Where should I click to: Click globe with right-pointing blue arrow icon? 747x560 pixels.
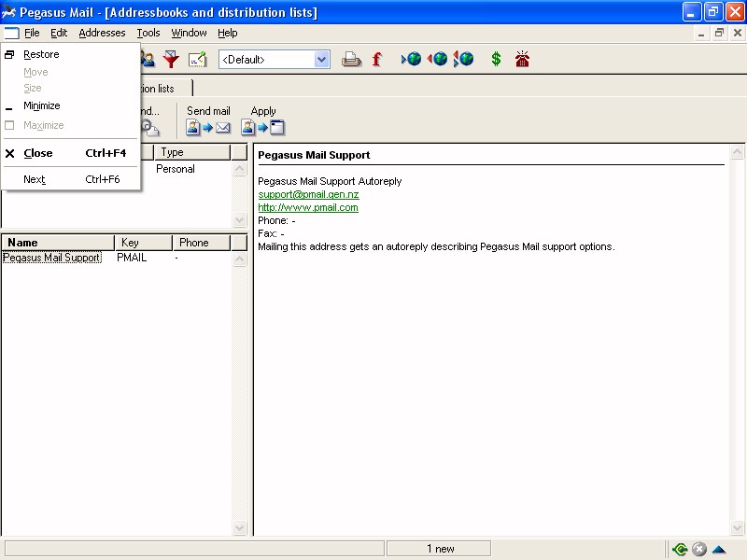point(411,59)
